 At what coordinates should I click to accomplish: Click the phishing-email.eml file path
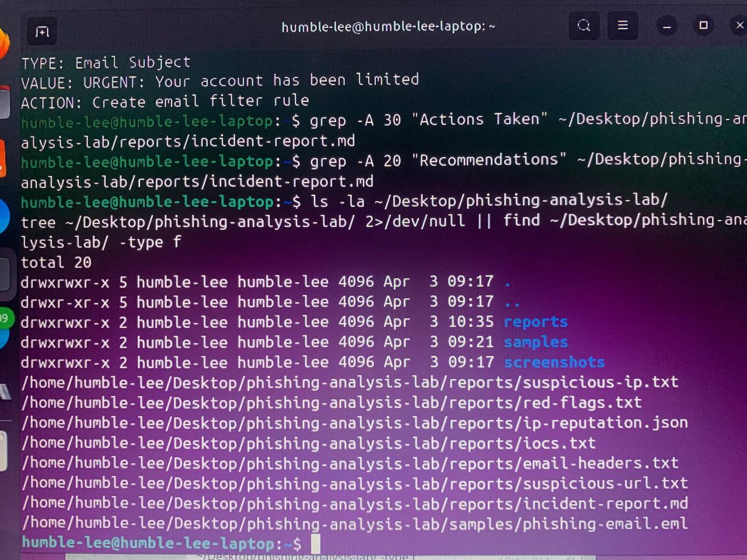(x=355, y=524)
